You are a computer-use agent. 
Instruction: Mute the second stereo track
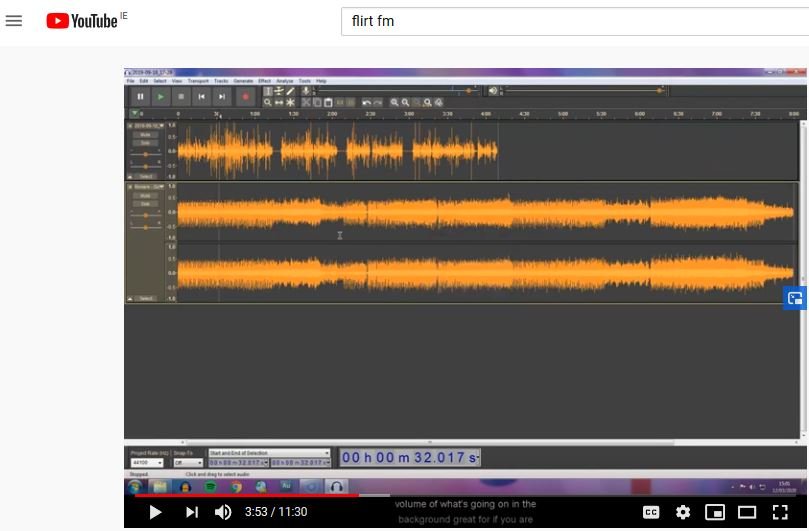145,196
